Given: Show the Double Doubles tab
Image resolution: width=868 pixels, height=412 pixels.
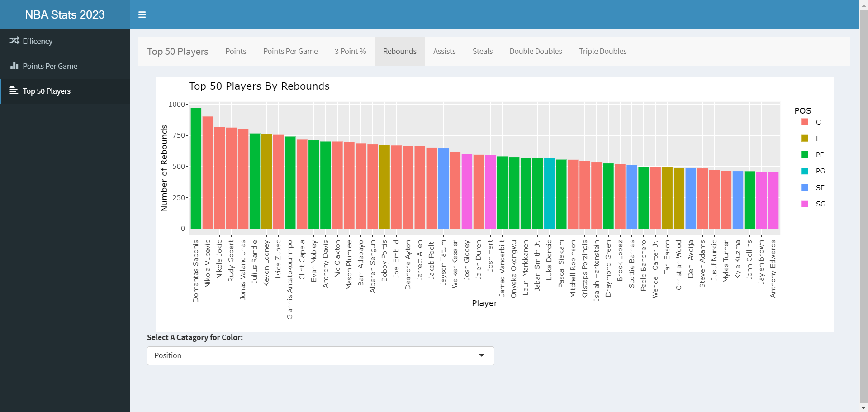Looking at the screenshot, I should click(x=536, y=51).
